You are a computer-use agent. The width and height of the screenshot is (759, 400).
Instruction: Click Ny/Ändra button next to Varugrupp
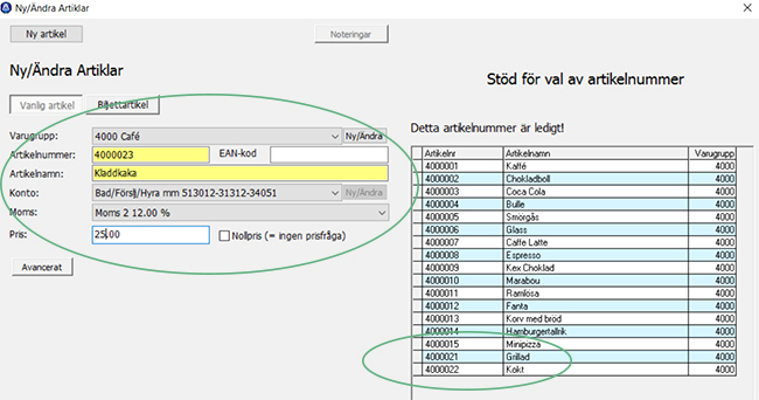tap(364, 136)
